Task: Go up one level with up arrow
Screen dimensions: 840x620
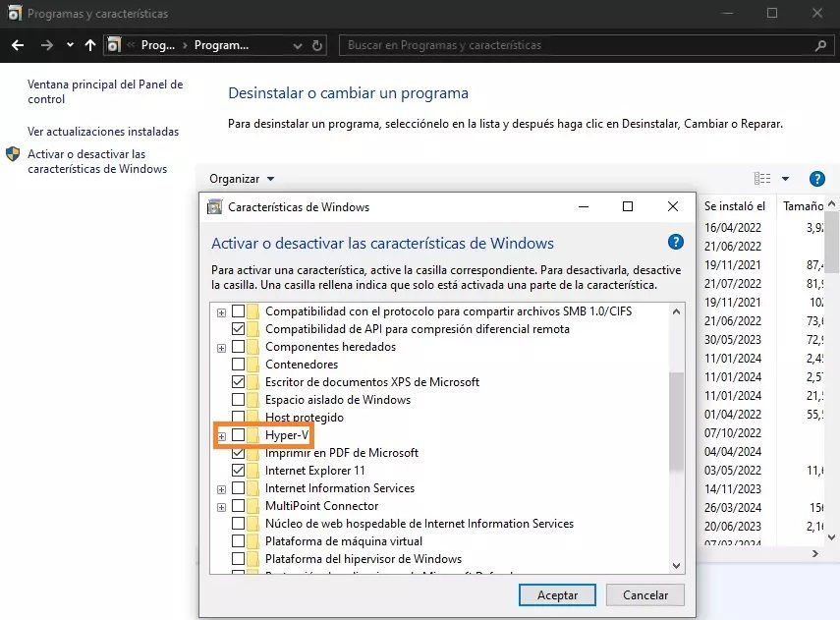Action: pos(90,45)
